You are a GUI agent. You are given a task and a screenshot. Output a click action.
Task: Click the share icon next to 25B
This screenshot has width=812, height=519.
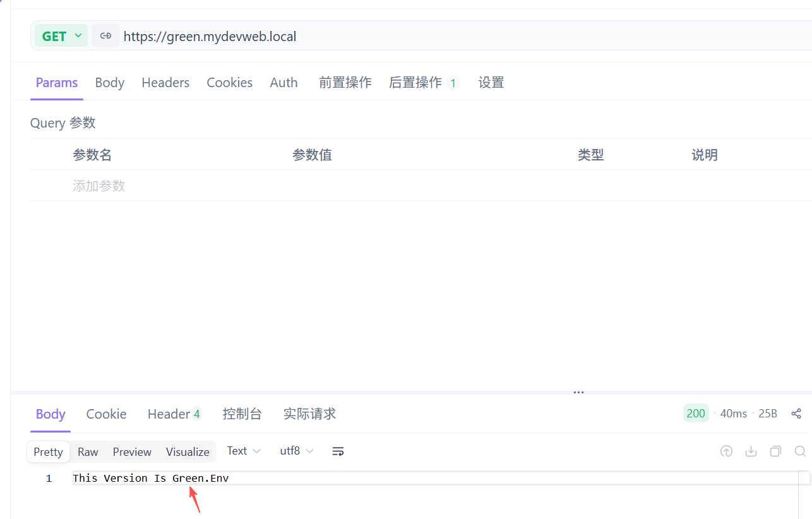[796, 414]
